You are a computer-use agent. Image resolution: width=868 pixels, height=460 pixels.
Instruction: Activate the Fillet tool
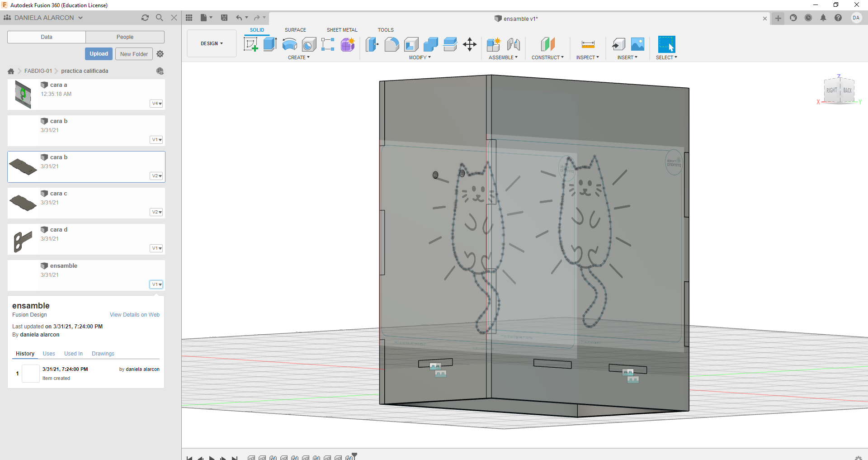(392, 44)
